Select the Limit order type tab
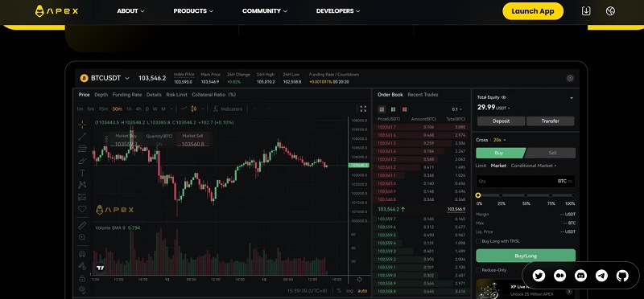Viewport: 644px width, 299px height. [x=481, y=166]
